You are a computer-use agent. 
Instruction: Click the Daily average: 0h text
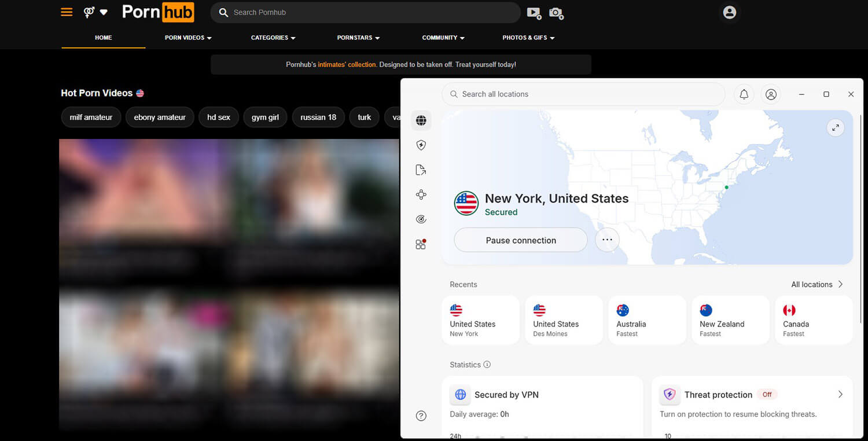(x=479, y=414)
